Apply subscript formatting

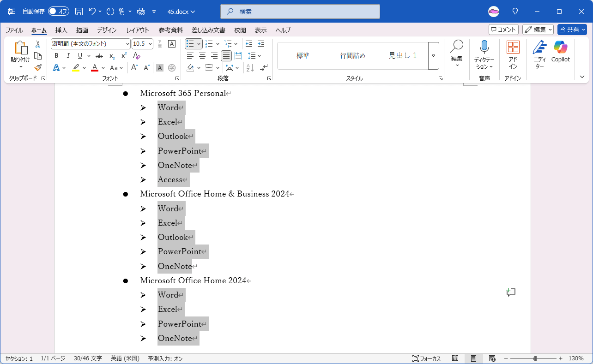tap(112, 56)
